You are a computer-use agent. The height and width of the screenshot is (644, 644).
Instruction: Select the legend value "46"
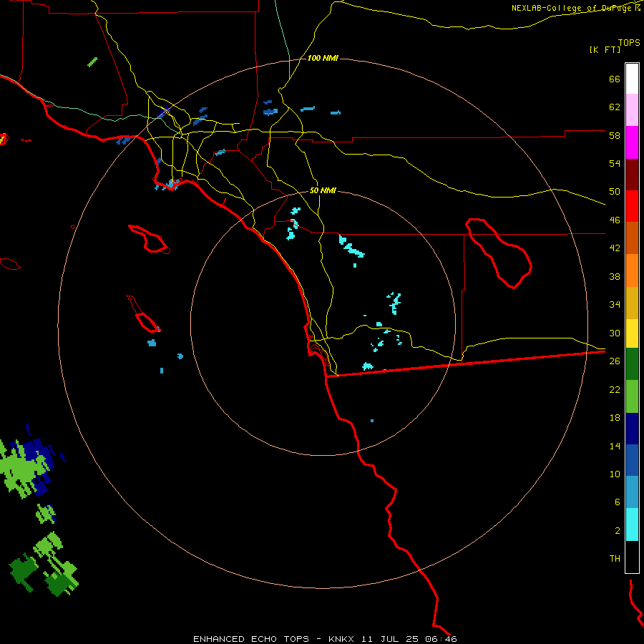(x=615, y=220)
